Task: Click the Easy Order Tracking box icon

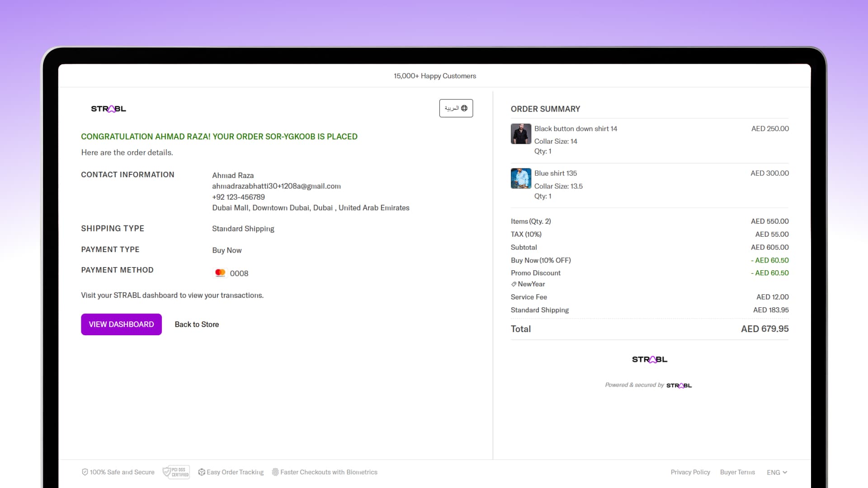Action: [202, 472]
